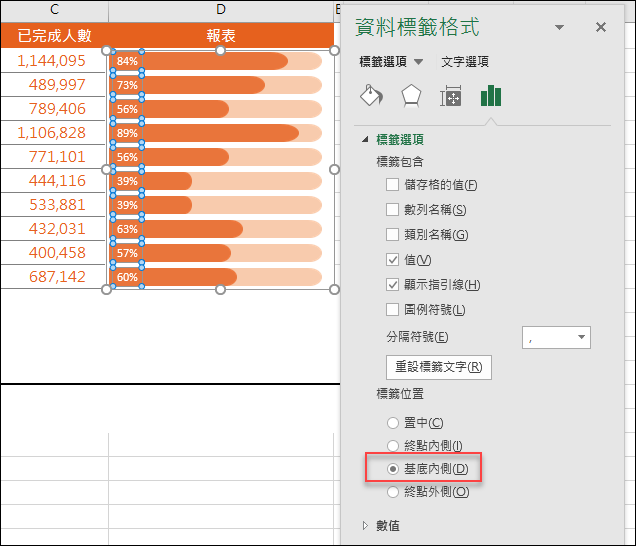Click the 60% data label
The image size is (636, 546).
pos(127,277)
